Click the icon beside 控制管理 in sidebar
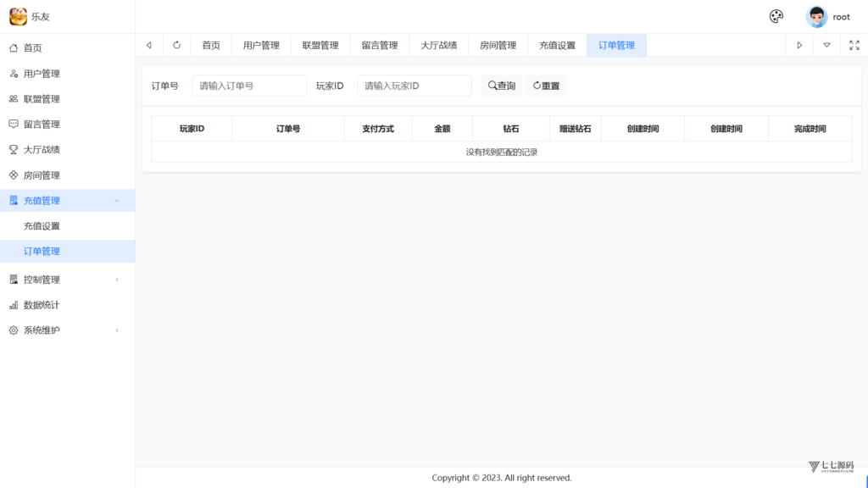The image size is (868, 488). [14, 280]
